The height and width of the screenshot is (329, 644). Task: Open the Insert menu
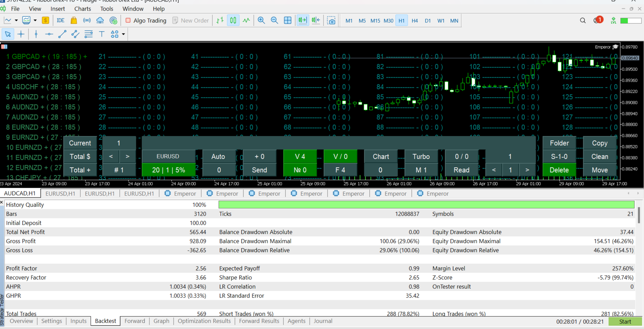(x=58, y=8)
